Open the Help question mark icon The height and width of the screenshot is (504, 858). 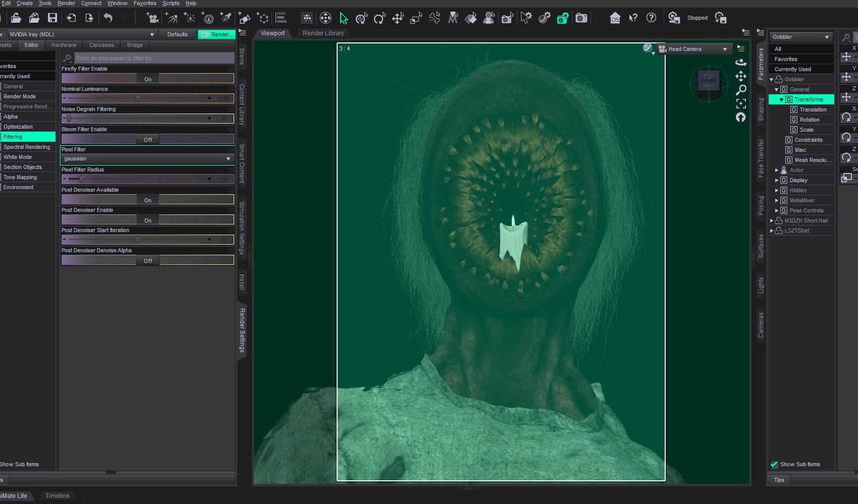[x=652, y=18]
